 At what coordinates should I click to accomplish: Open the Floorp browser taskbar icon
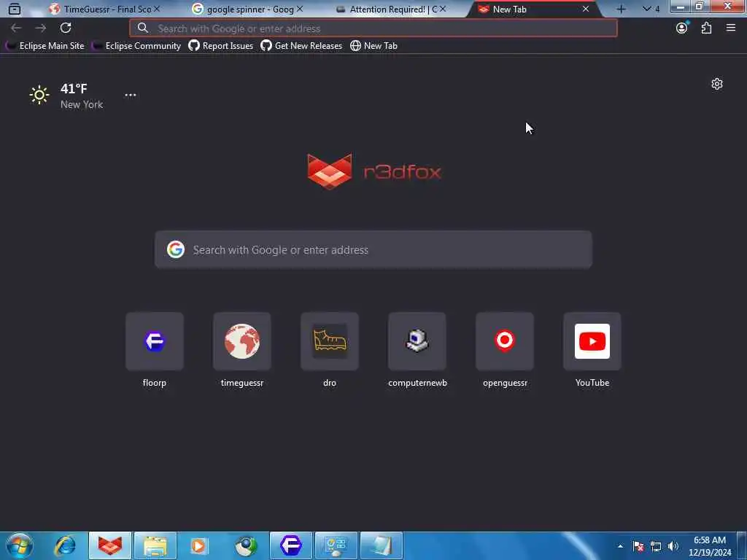(291, 545)
